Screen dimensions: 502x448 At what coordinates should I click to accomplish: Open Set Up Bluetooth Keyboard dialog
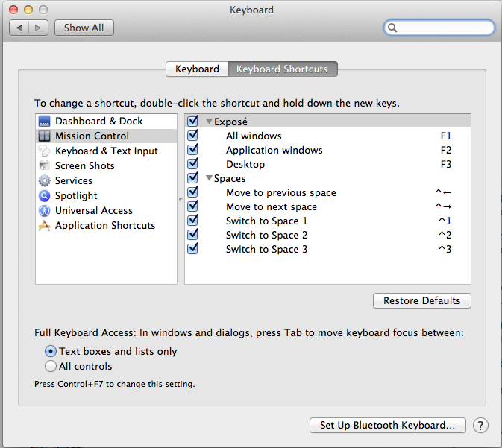tap(387, 426)
